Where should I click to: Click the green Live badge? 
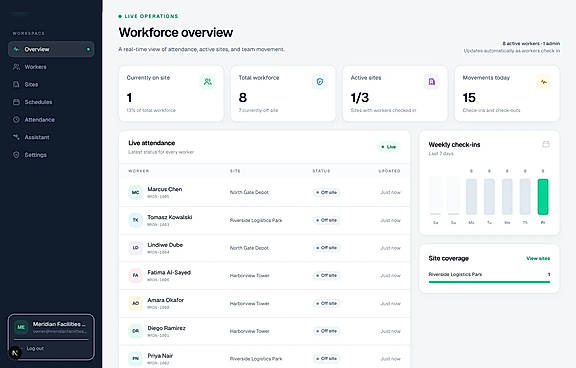389,147
